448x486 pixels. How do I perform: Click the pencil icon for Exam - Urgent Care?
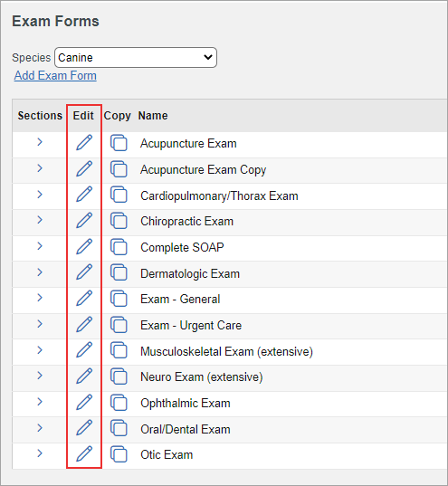(x=84, y=324)
